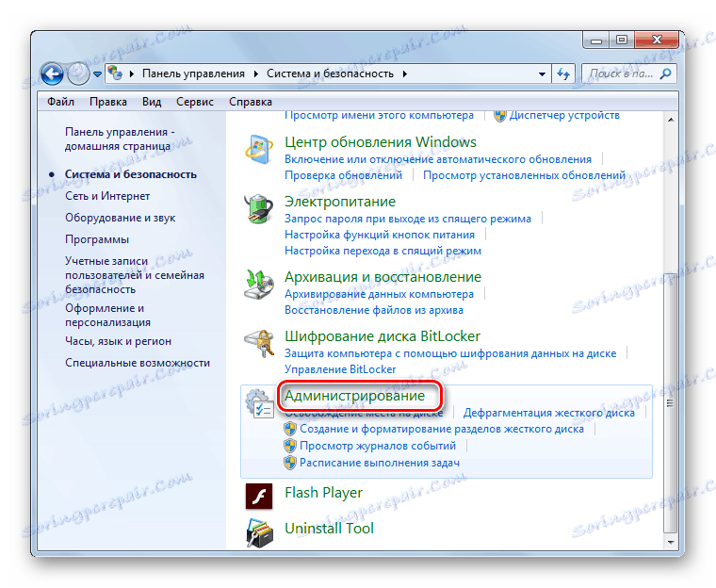716x588 pixels.
Task: Select Сеть и Интернет in sidebar
Action: (x=107, y=196)
